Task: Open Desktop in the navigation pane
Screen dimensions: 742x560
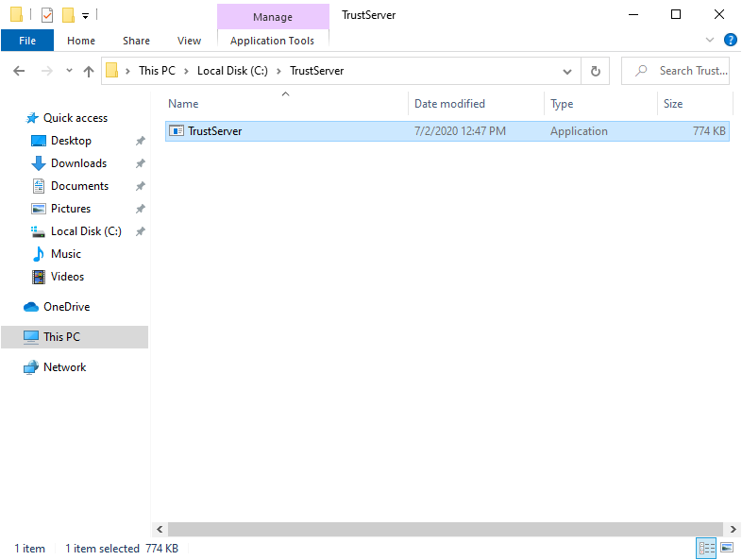Action: 71,141
